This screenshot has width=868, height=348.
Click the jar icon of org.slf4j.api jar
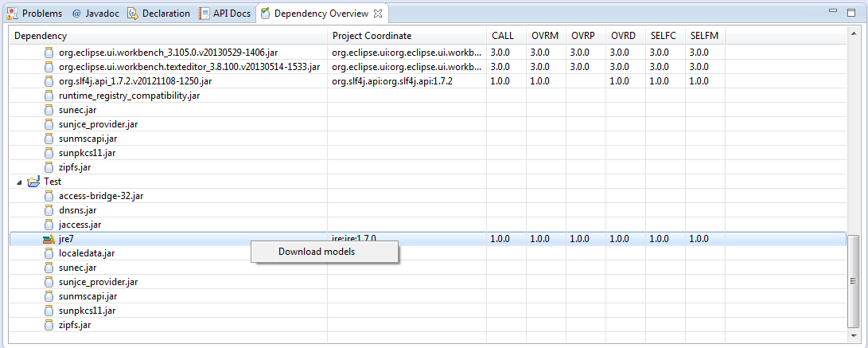pos(49,81)
